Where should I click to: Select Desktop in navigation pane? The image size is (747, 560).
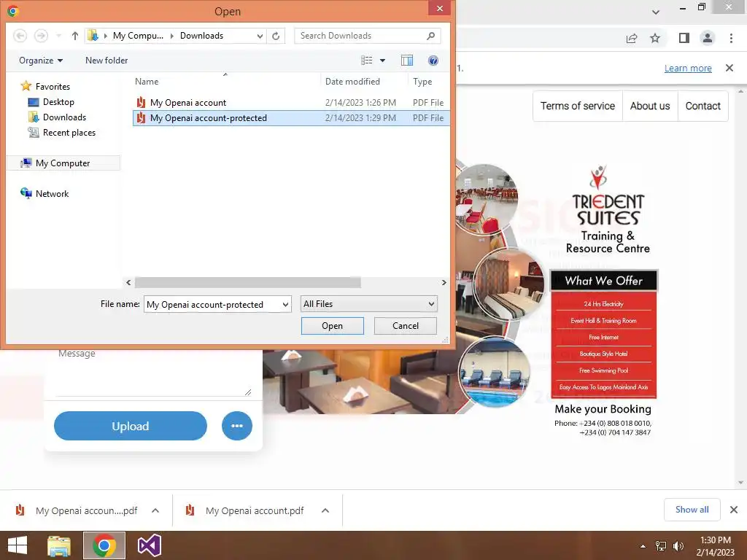coord(52,102)
